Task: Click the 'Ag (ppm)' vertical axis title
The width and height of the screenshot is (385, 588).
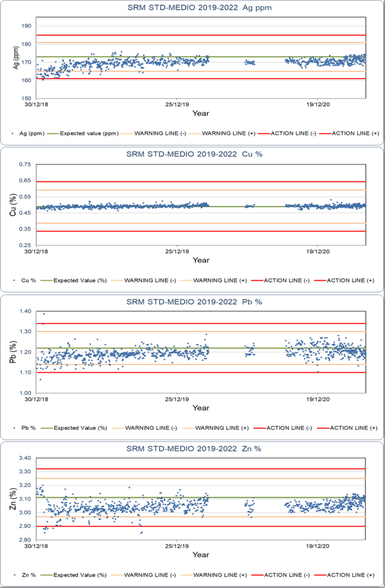Action: pyautogui.click(x=16, y=58)
